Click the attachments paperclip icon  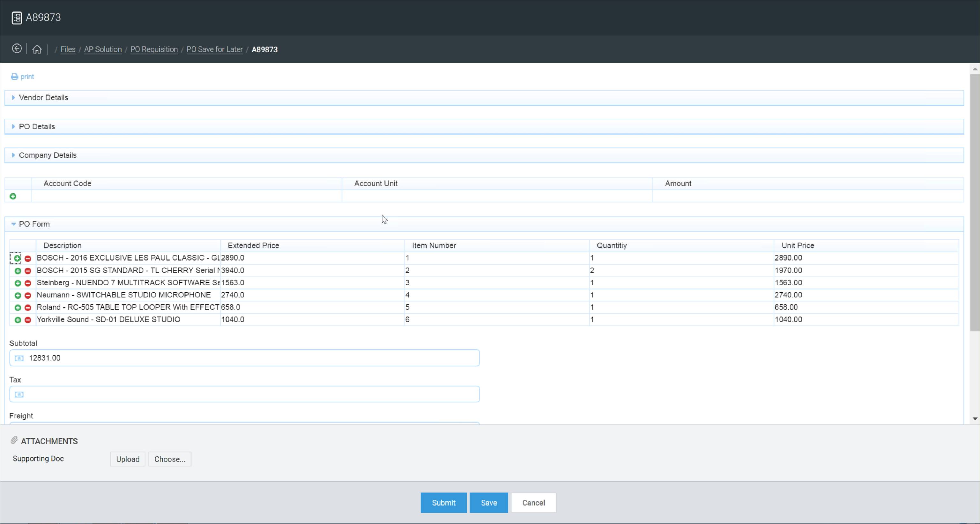coord(14,440)
